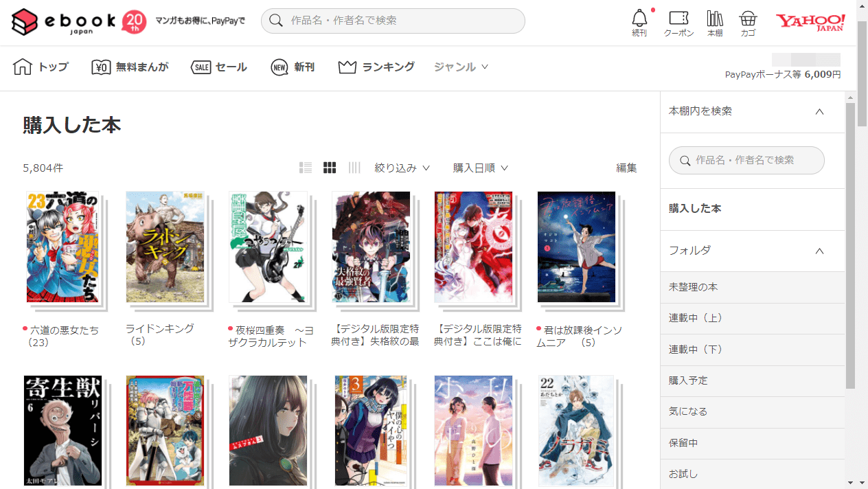This screenshot has width=868, height=489.
Task: Open the 購入日順 sort dropdown
Action: pyautogui.click(x=481, y=168)
